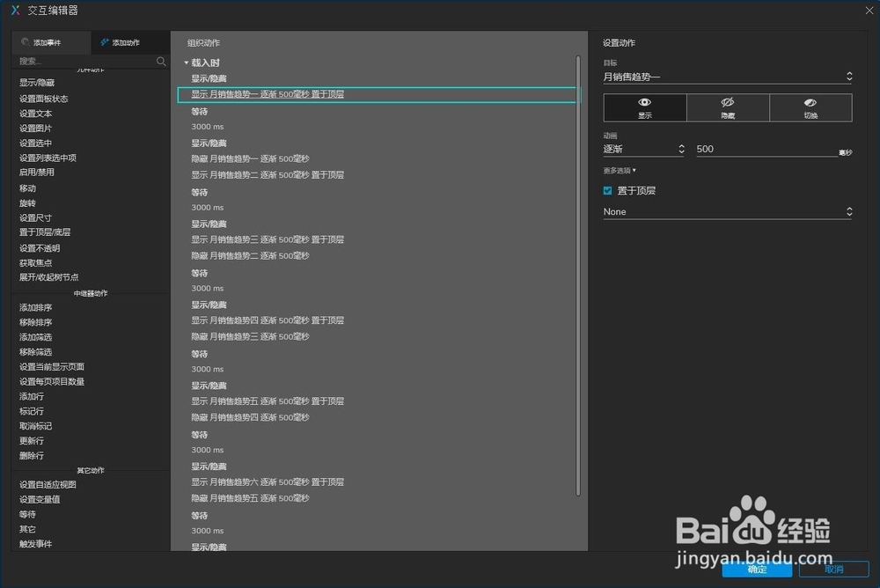Add the 设置当前显示页面 action

coord(52,367)
